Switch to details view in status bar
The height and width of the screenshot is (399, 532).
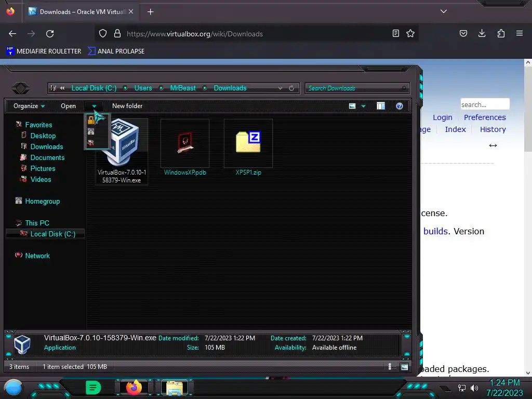tap(390, 366)
